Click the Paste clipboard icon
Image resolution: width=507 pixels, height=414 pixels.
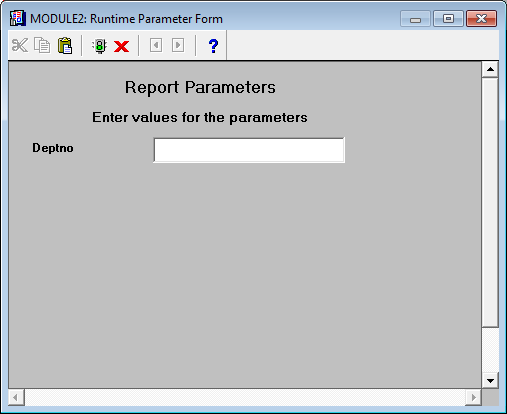pos(65,45)
